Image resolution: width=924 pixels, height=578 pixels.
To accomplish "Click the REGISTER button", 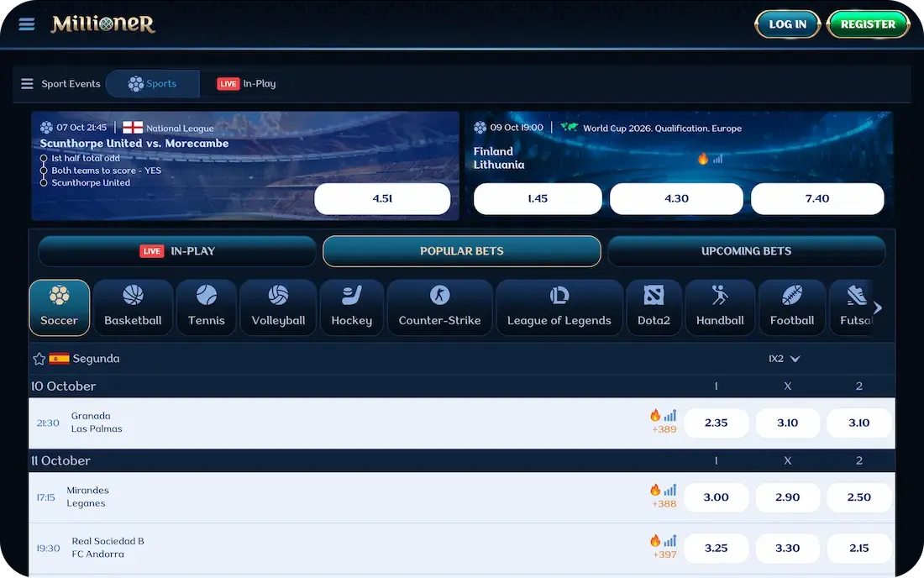I will coord(868,24).
